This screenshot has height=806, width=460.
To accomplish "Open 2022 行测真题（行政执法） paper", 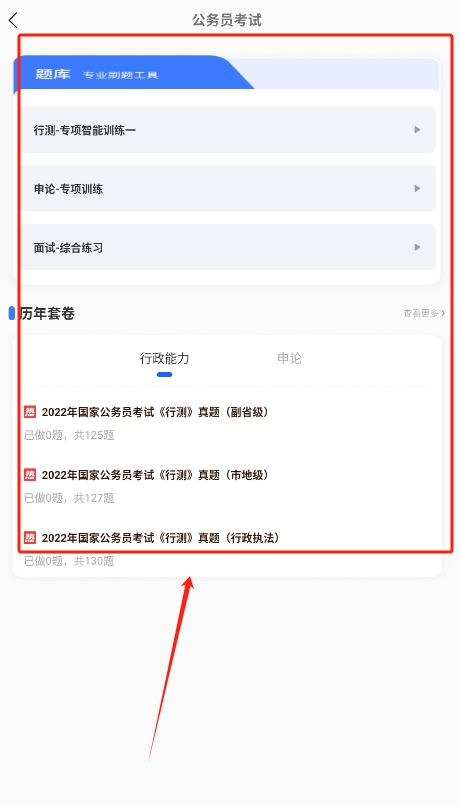I will tap(161, 538).
